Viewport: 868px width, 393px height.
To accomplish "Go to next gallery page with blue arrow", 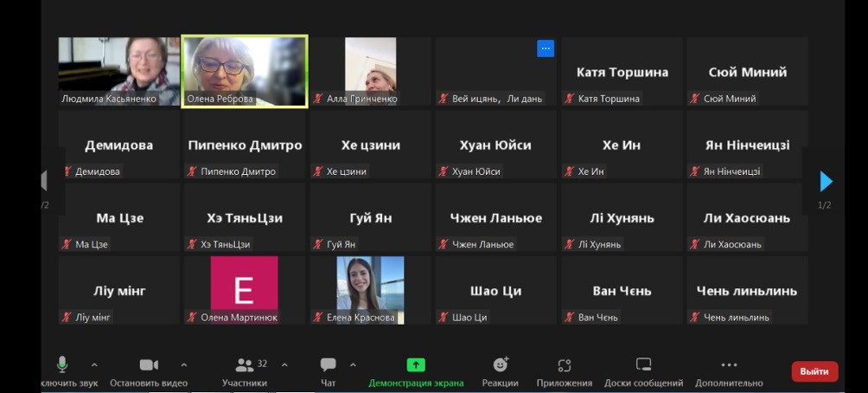I will point(826,181).
